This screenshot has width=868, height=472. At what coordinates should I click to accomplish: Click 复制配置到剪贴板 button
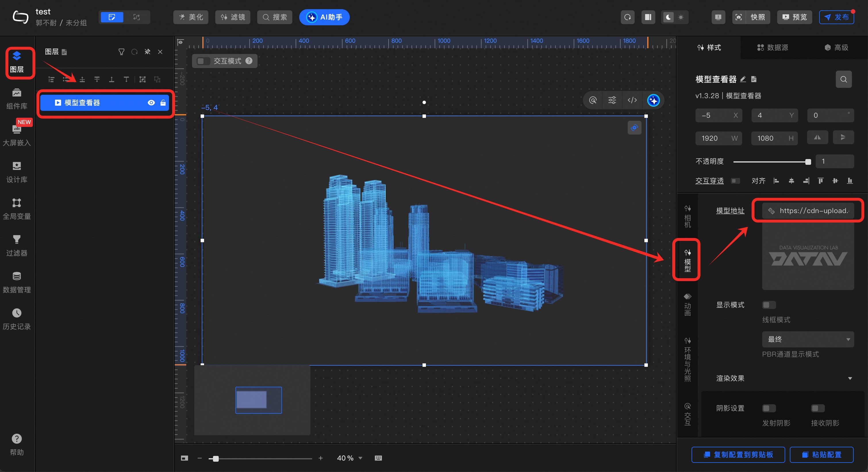coord(738,454)
